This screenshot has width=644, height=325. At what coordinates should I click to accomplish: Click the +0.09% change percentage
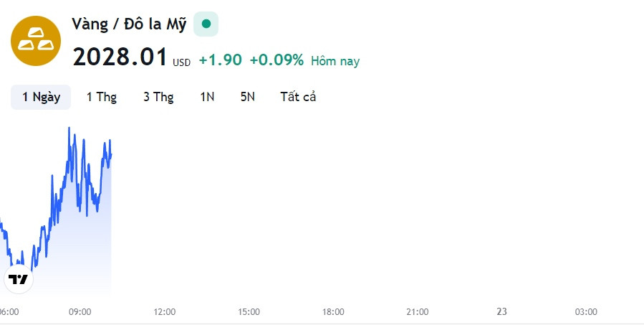coord(277,60)
